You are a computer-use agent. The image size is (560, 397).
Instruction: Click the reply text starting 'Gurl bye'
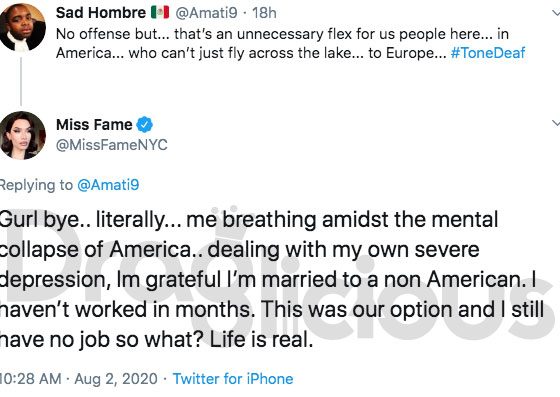pos(271,280)
